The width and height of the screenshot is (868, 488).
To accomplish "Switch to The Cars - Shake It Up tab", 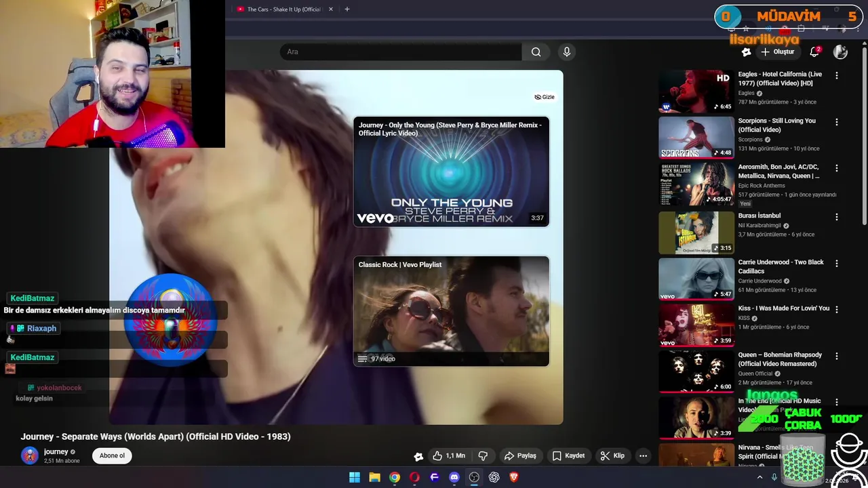I will coord(283,9).
